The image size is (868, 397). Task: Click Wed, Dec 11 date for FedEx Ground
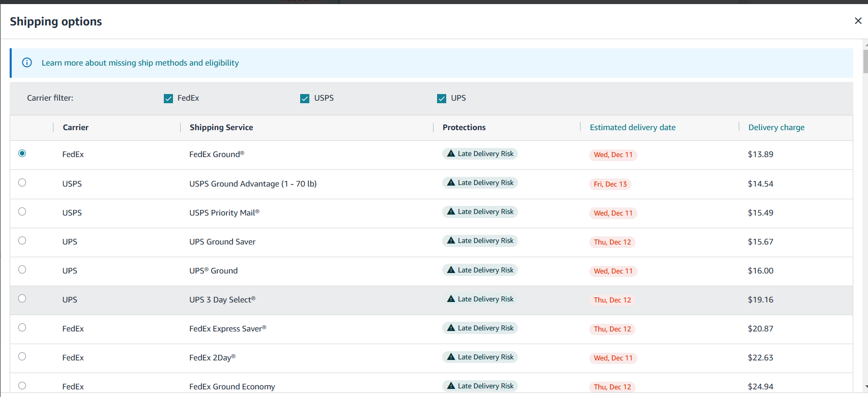[613, 155]
